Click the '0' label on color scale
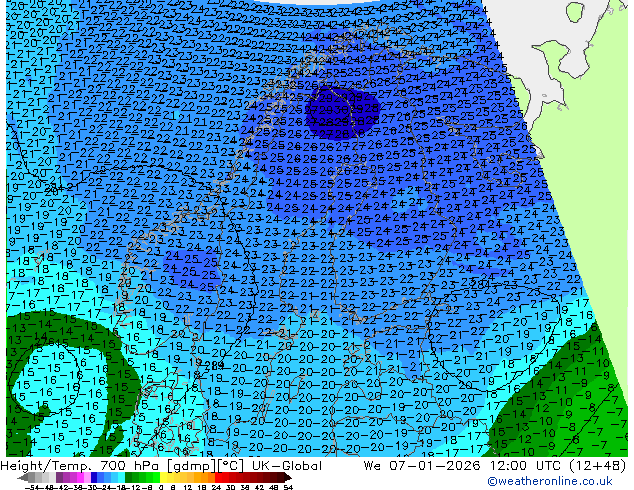Image resolution: width=634 pixels, height=490 pixels. (x=161, y=488)
